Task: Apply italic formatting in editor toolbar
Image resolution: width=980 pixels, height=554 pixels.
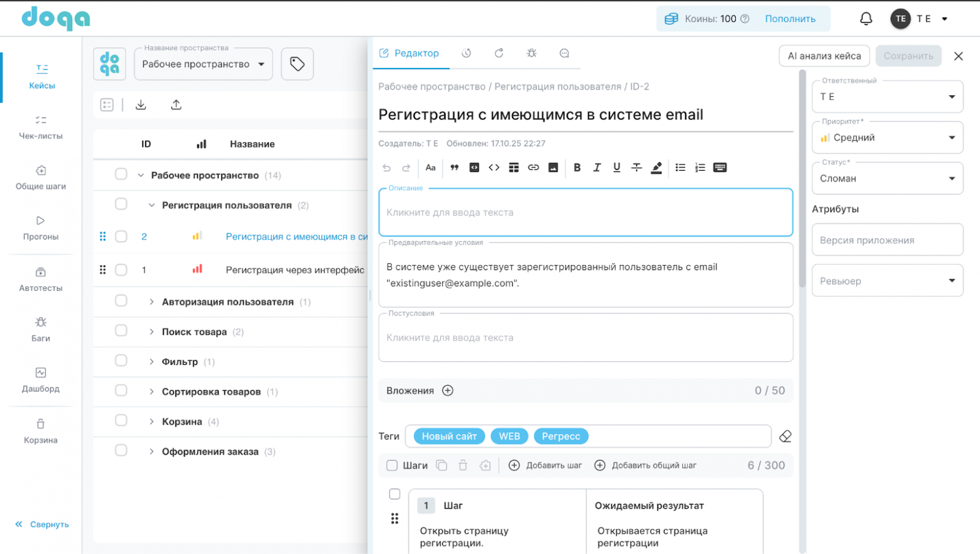Action: pos(597,168)
